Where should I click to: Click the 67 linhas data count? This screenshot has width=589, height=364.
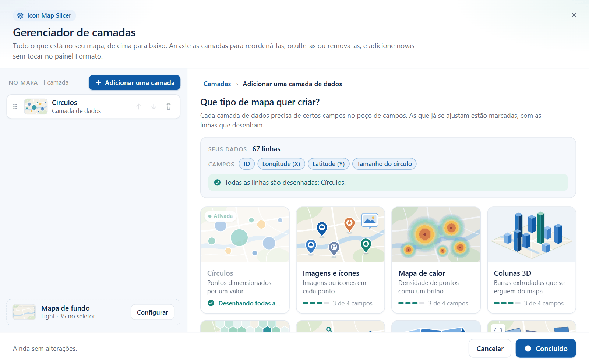pos(267,149)
